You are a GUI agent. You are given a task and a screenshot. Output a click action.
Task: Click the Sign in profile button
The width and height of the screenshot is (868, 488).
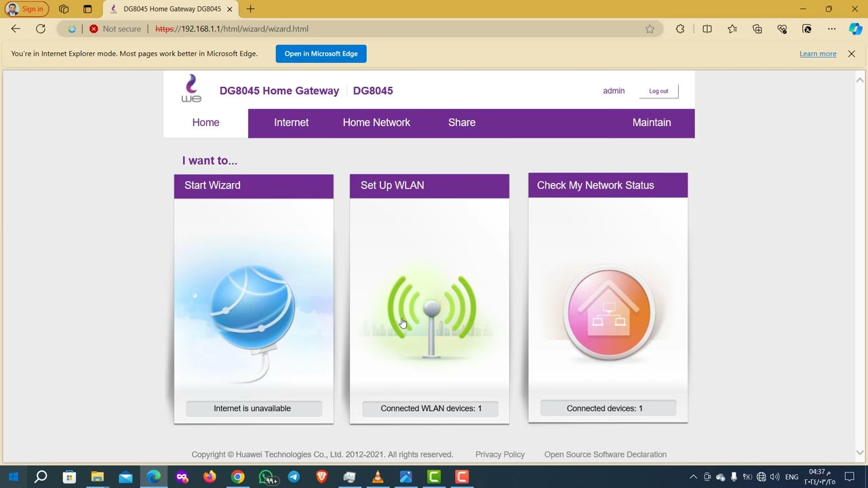(x=26, y=9)
